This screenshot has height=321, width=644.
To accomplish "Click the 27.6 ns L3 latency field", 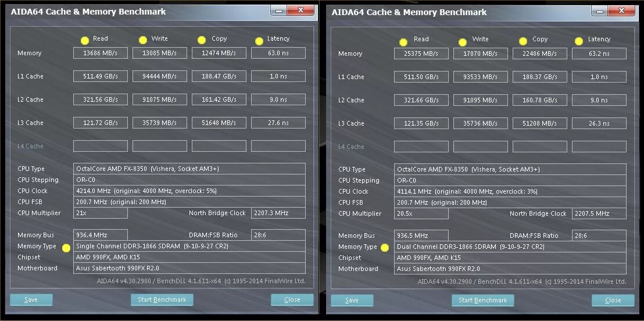I will click(278, 123).
